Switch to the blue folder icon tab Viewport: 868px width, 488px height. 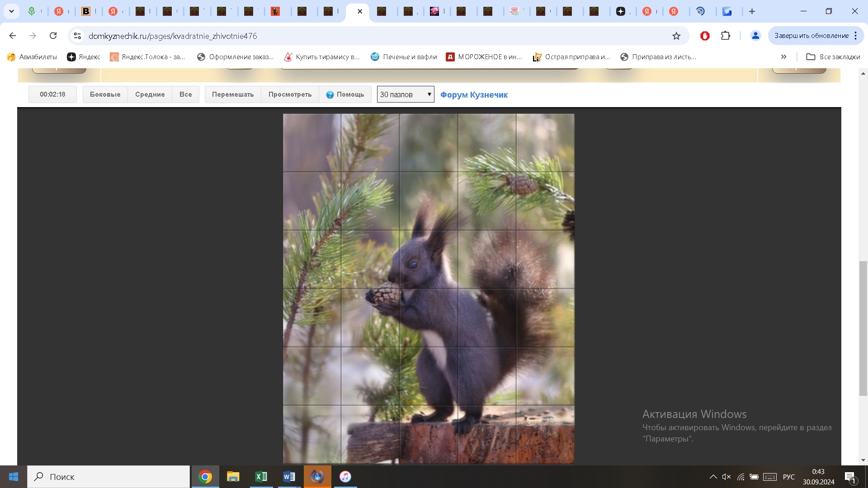pyautogui.click(x=727, y=11)
